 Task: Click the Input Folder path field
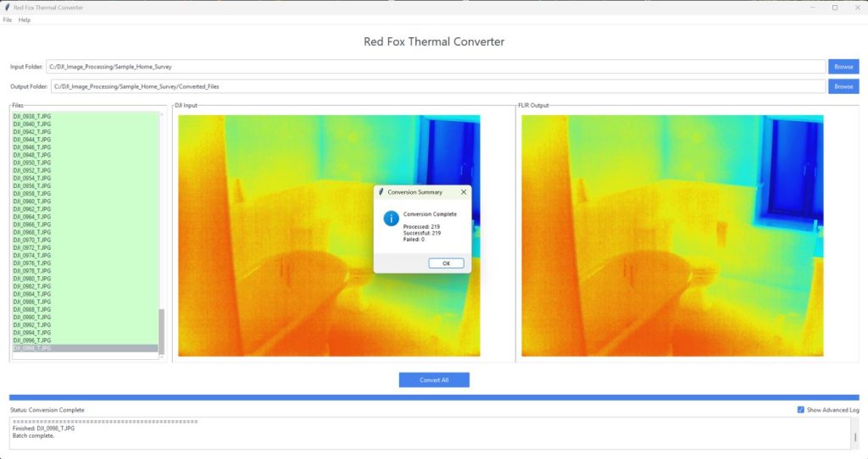[x=436, y=66]
